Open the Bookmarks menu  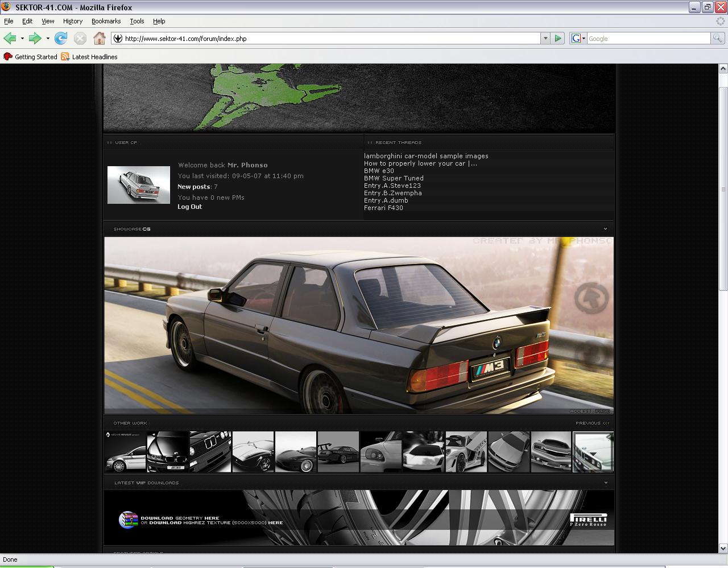(106, 21)
